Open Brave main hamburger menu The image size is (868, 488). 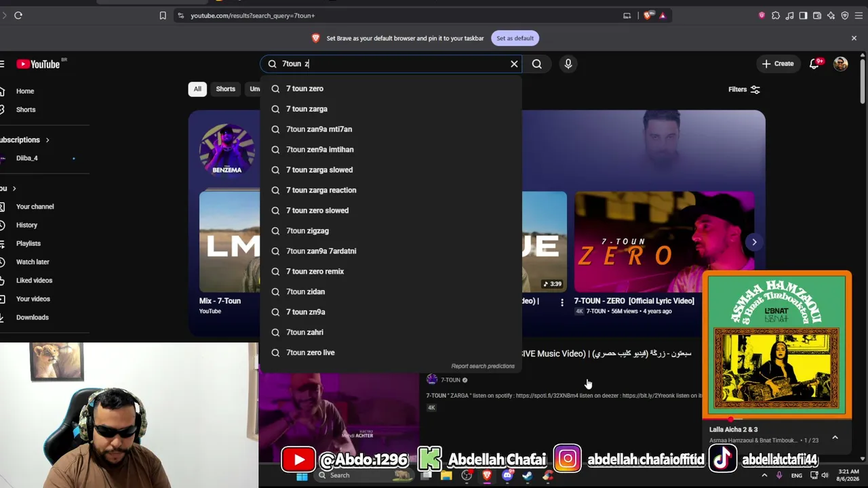[x=859, y=16]
